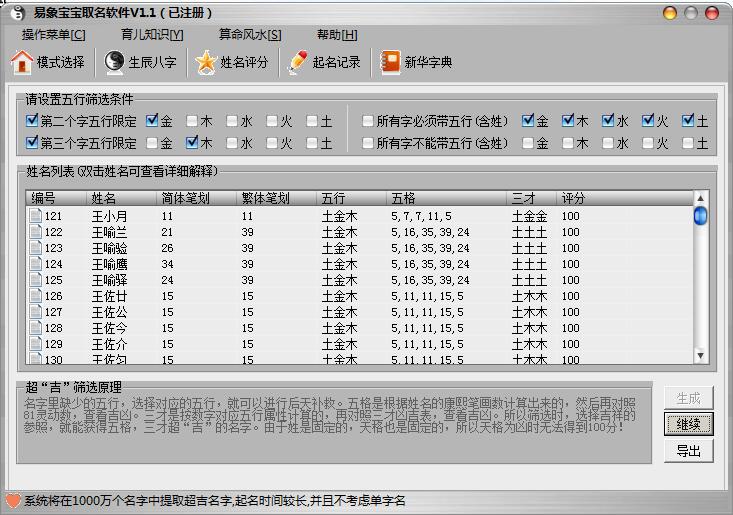Open the 算命风水 menu

click(249, 34)
